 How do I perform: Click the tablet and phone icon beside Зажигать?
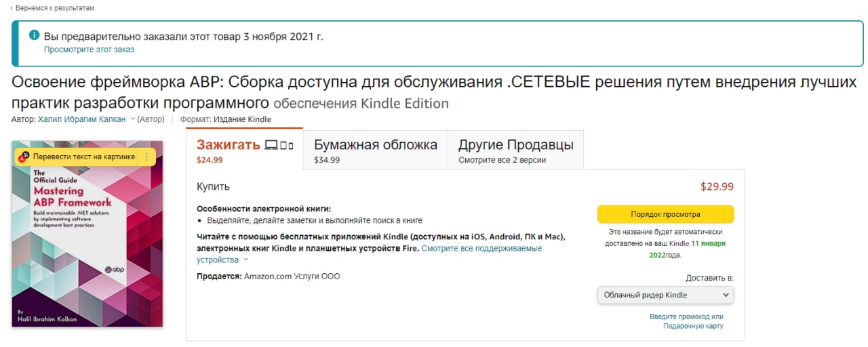[x=286, y=145]
